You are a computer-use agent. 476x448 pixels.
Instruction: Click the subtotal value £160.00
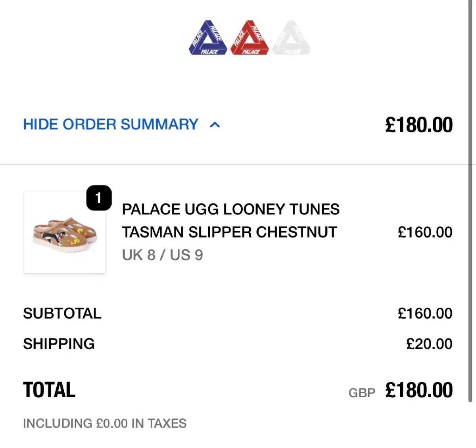click(x=425, y=314)
